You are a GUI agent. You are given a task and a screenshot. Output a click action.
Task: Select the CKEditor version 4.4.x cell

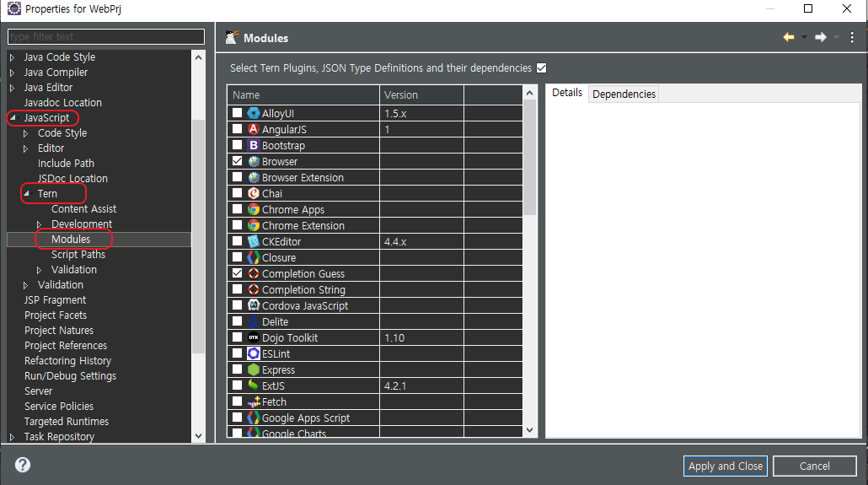422,242
